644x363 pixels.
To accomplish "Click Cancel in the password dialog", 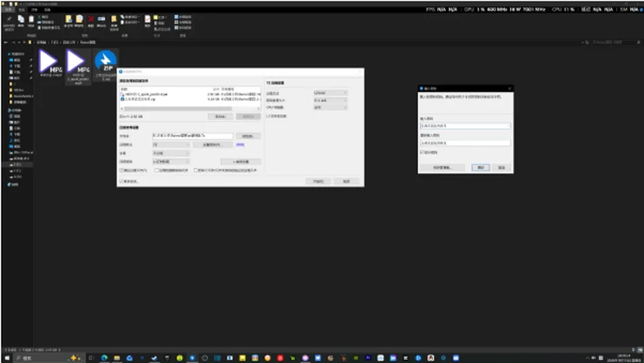I will [502, 168].
